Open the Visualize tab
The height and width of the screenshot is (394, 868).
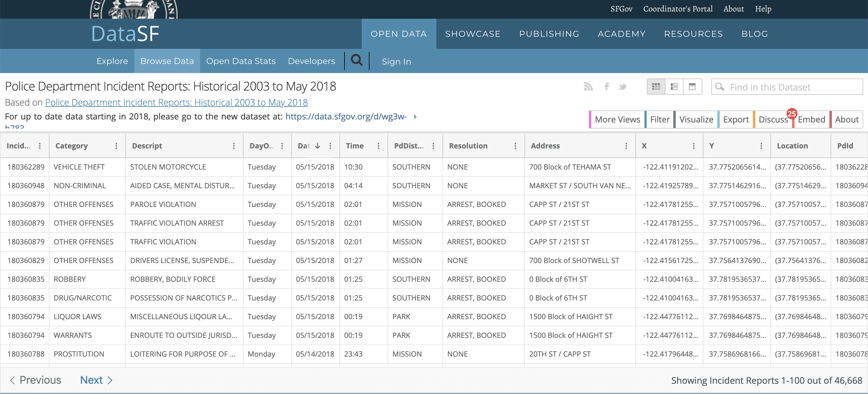click(x=696, y=119)
